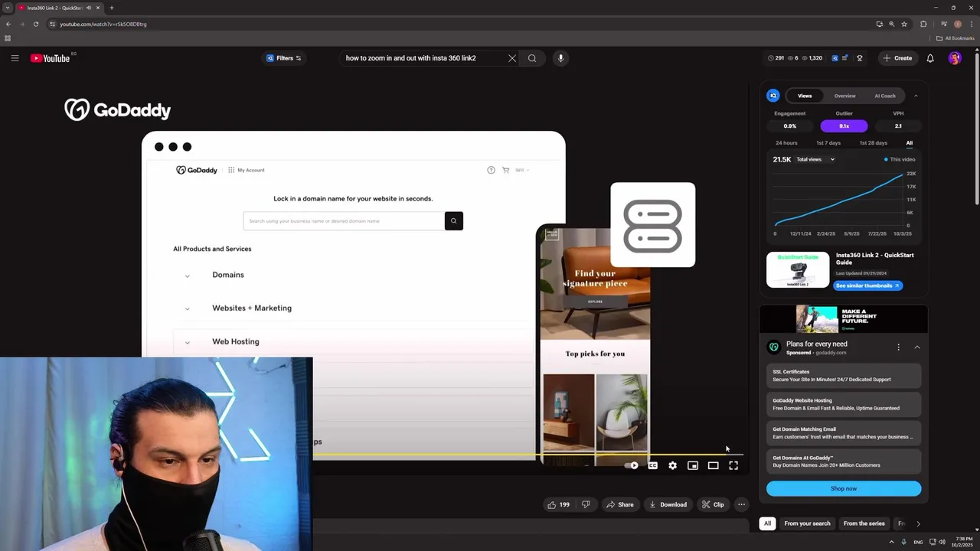Clear the YouTube search box text
Viewport: 980px width, 551px height.
pos(512,58)
